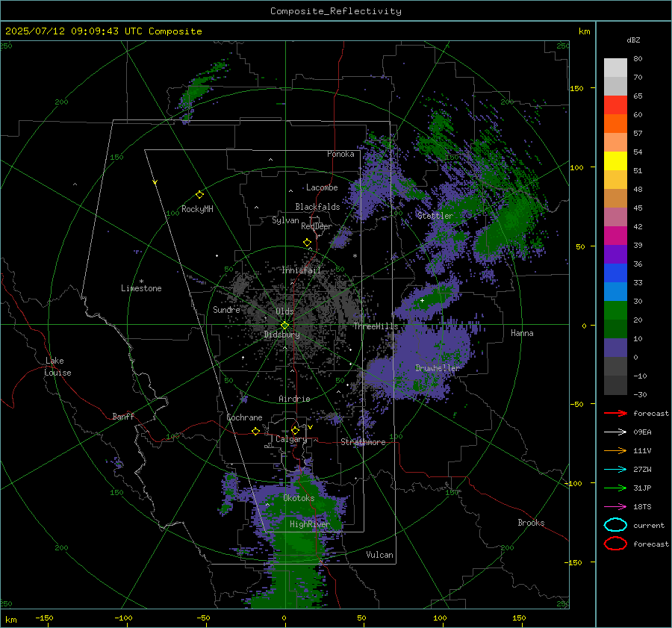Click the Airdrie city label
672x628 pixels.
[294, 399]
